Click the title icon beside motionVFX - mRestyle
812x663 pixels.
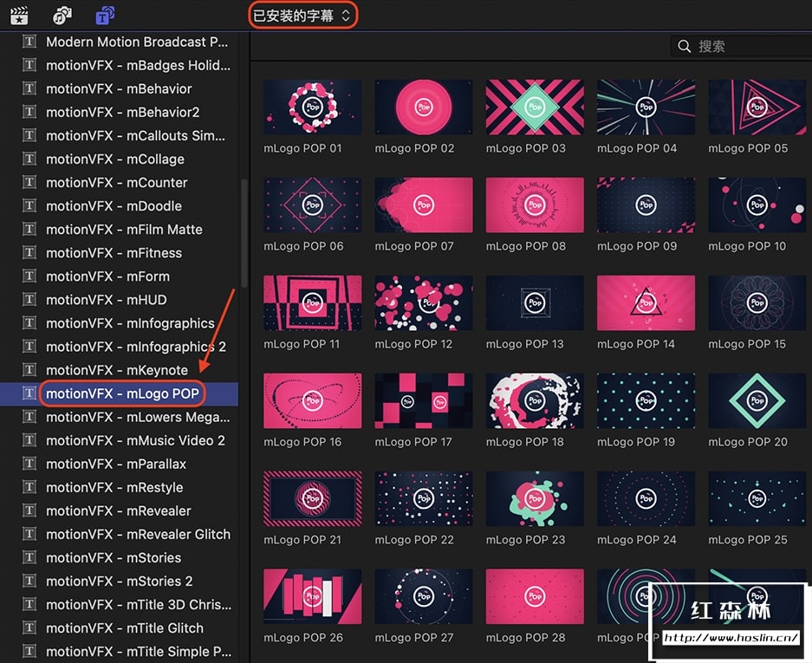click(29, 487)
